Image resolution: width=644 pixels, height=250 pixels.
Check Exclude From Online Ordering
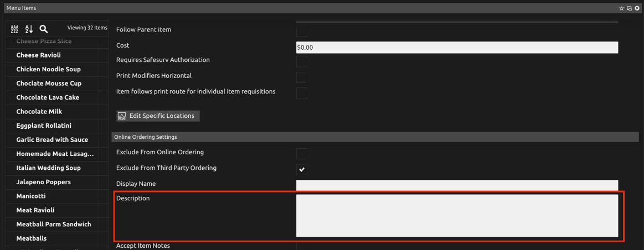pyautogui.click(x=301, y=154)
